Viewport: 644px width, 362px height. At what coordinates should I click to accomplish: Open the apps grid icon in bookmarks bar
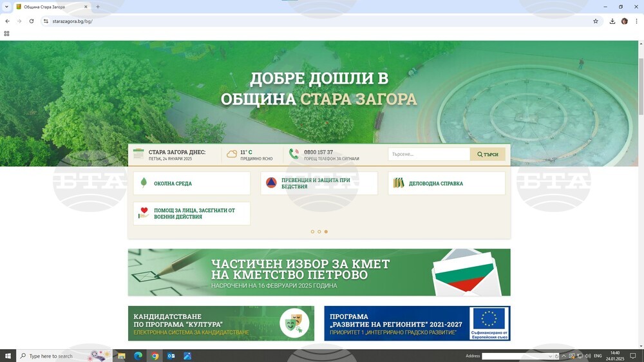[7, 33]
